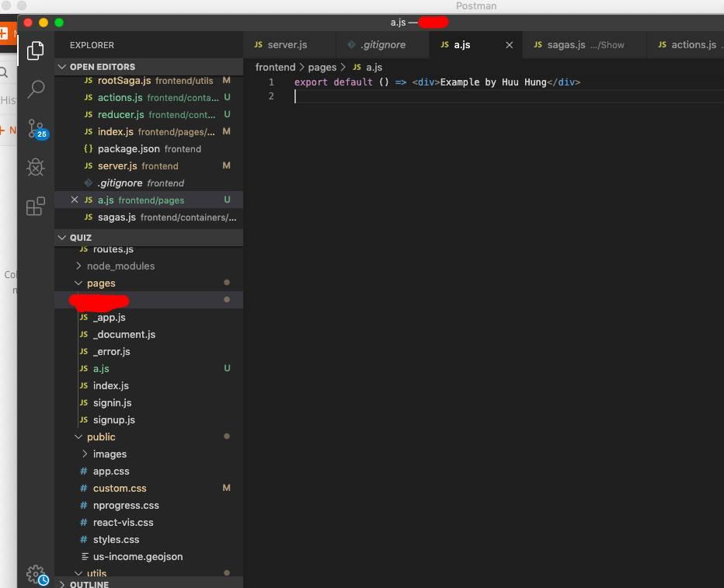The image size is (724, 588).
Task: Collapse the QUIZ workspace section
Action: coord(148,238)
